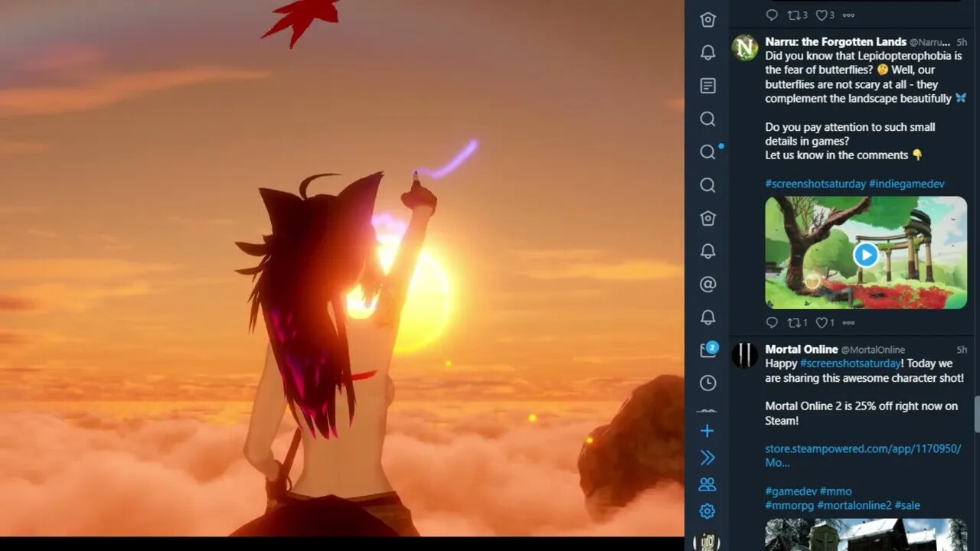Open the #indiegamedev hashtag
This screenshot has width=980, height=551.
coord(906,184)
